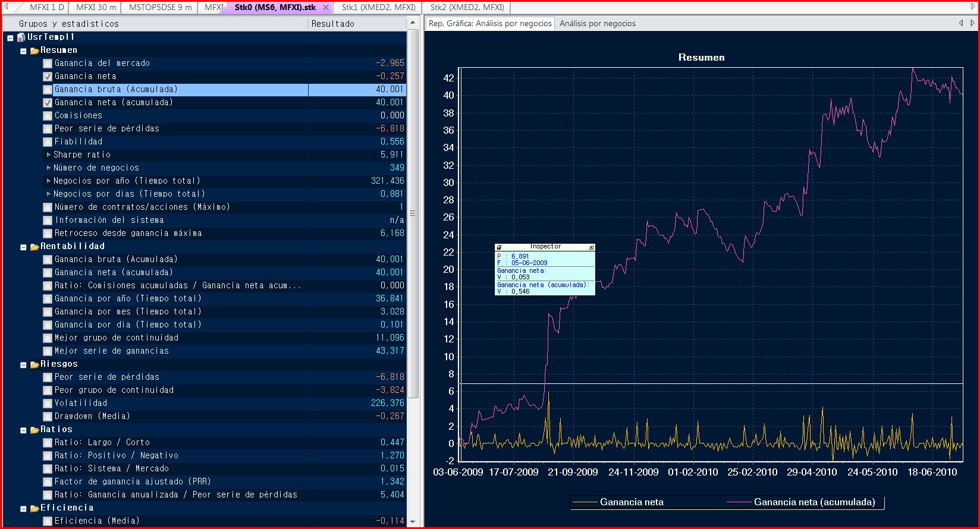
Task: Click the pin icon on Inspector popup
Action: tap(500, 247)
